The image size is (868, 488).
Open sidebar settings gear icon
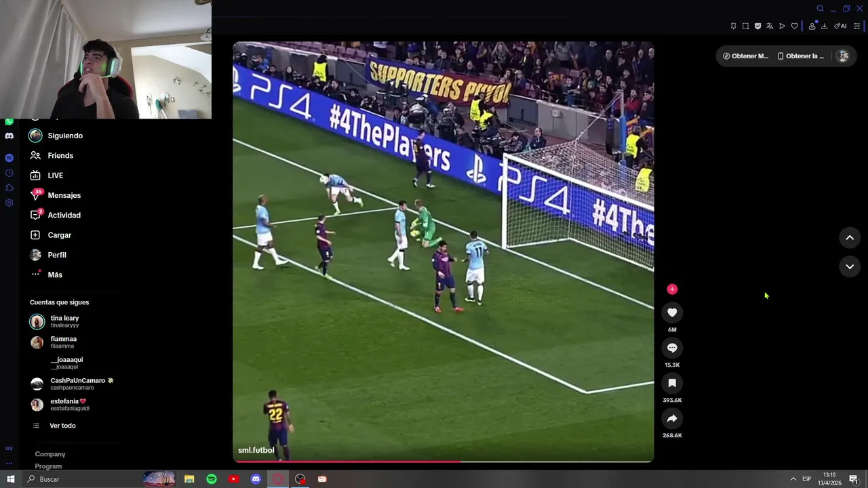pos(9,203)
